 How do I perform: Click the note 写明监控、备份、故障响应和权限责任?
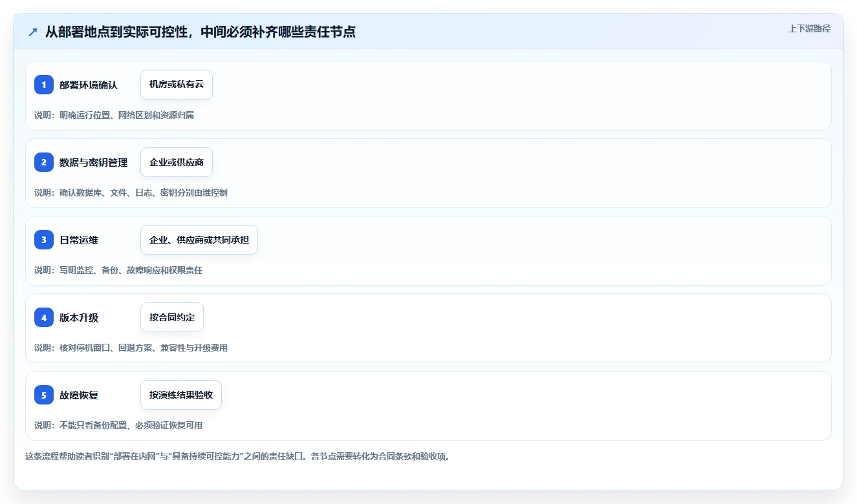click(x=118, y=270)
